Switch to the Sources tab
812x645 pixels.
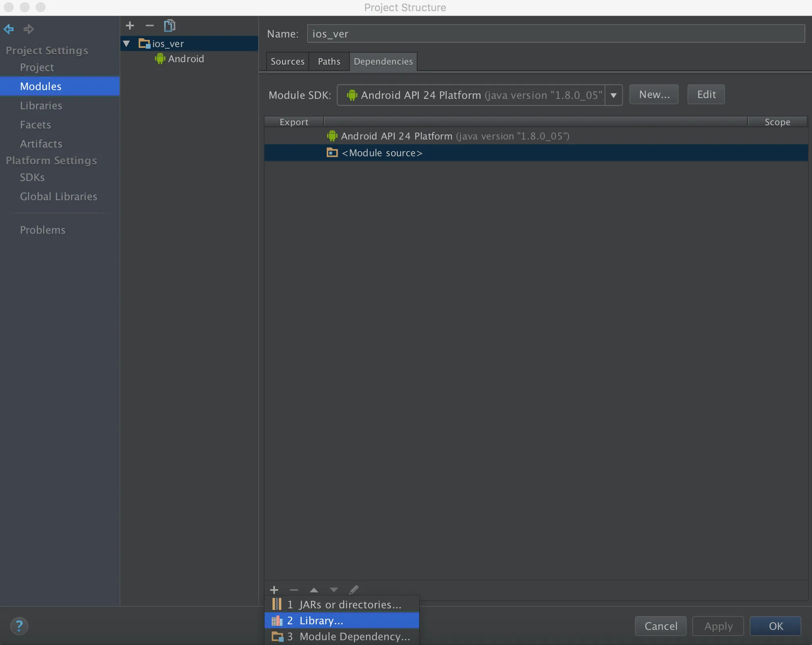[x=287, y=61]
